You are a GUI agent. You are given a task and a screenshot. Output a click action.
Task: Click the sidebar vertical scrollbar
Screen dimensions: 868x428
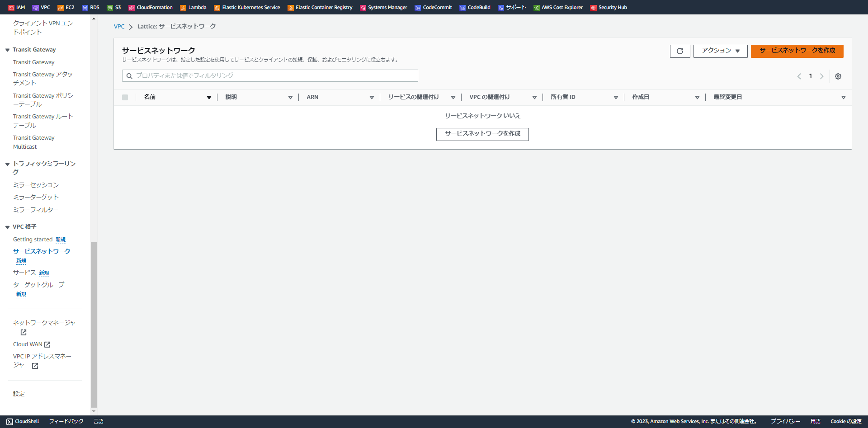click(94, 325)
